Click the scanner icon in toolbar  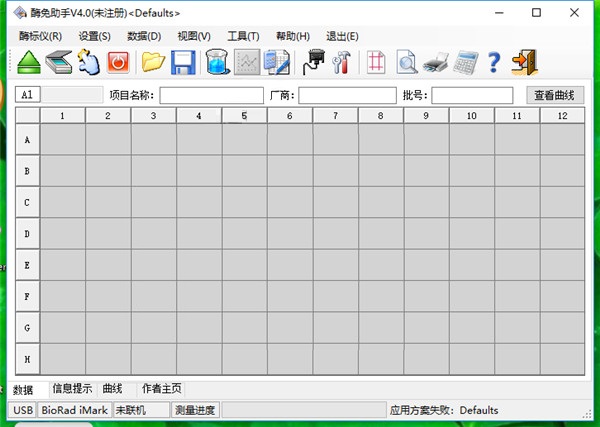tap(59, 62)
